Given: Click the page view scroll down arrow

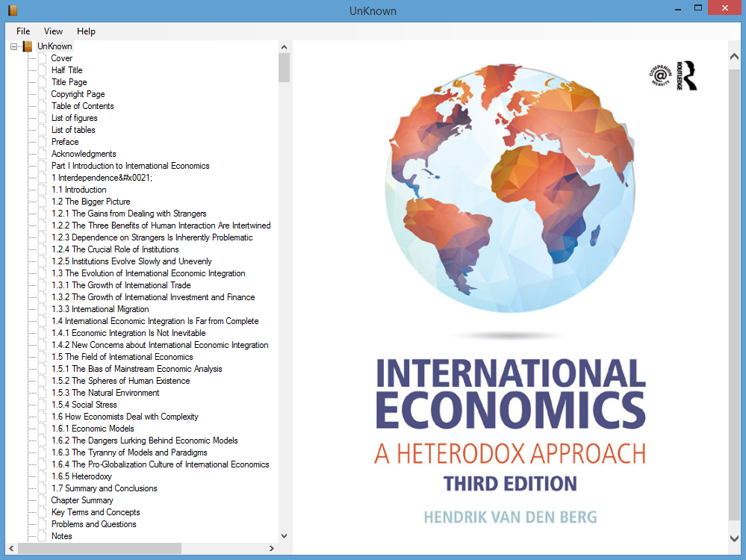Looking at the screenshot, I should click(734, 538).
